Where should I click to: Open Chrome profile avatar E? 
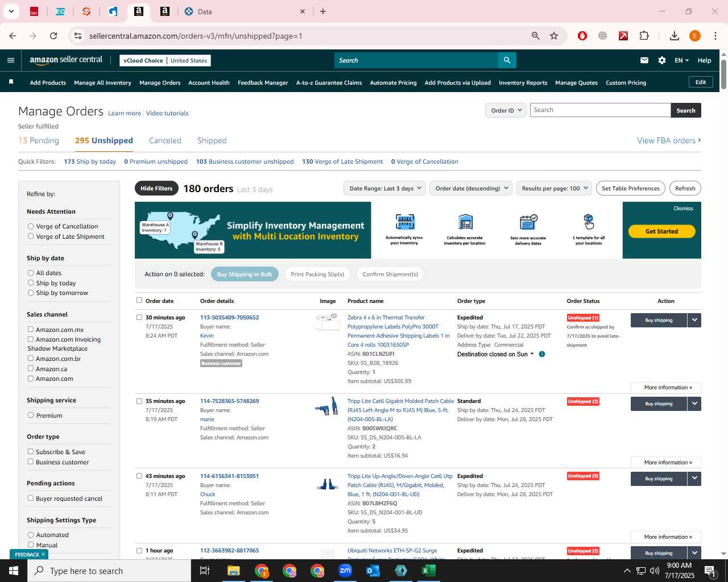[x=695, y=36]
